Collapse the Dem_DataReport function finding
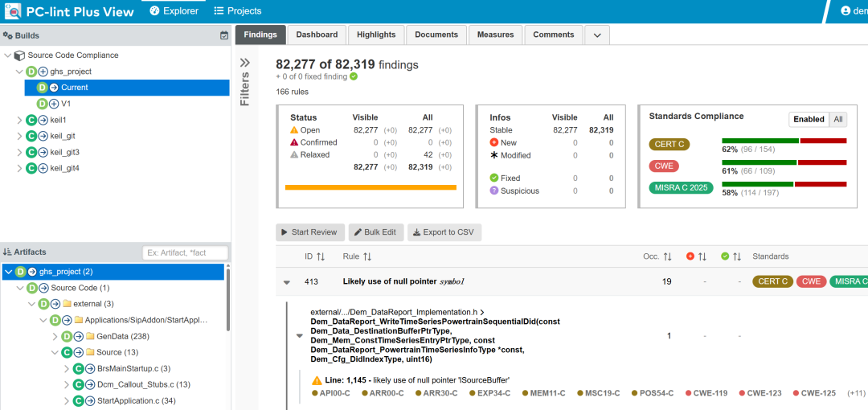Viewport: 868px width, 410px height. point(300,336)
